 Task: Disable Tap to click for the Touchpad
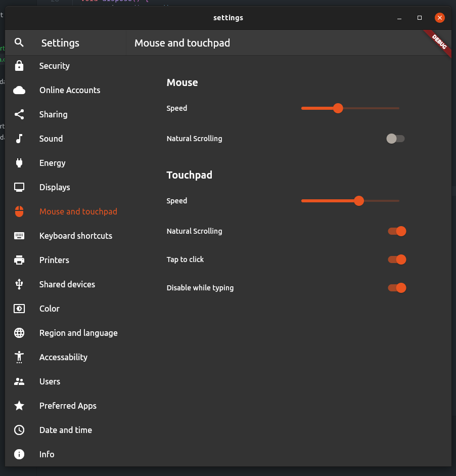[x=397, y=259]
